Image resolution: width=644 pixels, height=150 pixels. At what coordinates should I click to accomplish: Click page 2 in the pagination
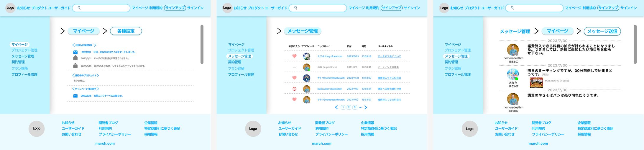349,107
